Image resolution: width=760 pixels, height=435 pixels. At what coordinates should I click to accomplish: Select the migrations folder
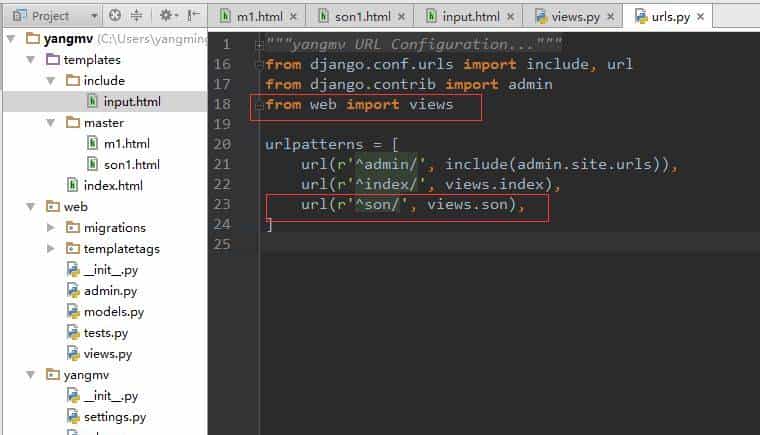click(x=115, y=227)
